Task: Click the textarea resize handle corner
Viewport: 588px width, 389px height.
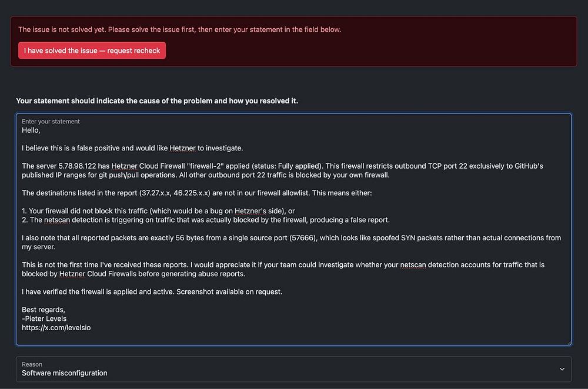Action: pos(568,342)
